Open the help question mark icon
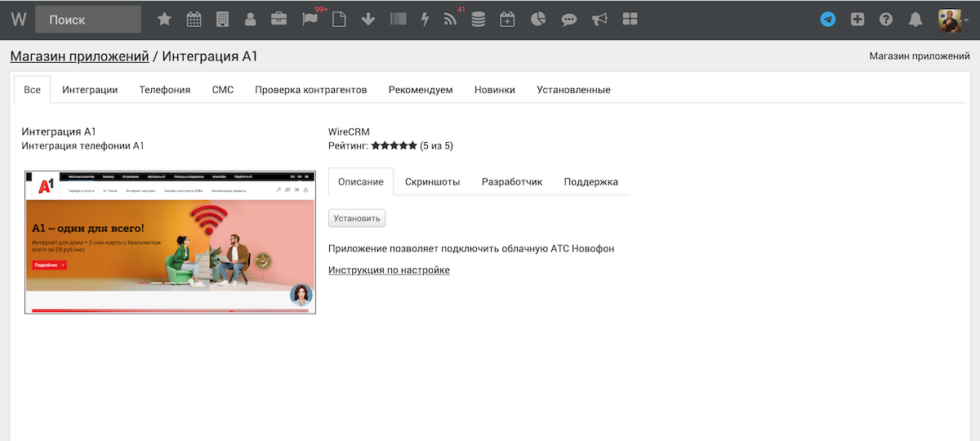 click(886, 20)
